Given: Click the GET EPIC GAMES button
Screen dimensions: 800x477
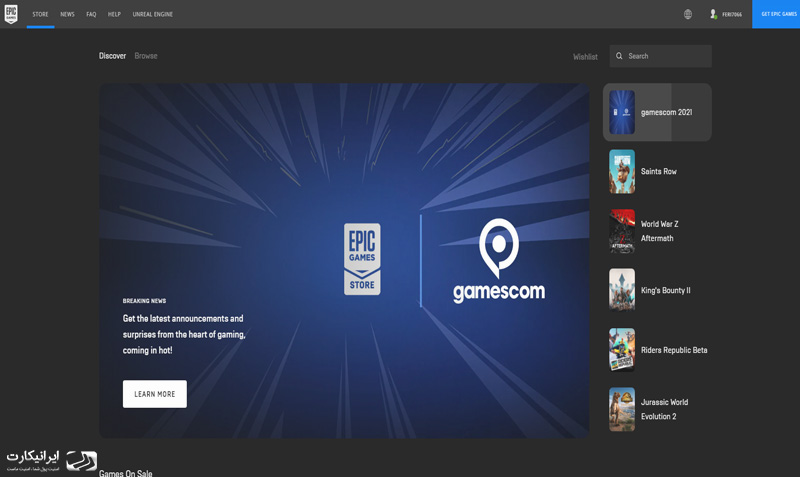Looking at the screenshot, I should coord(776,14).
